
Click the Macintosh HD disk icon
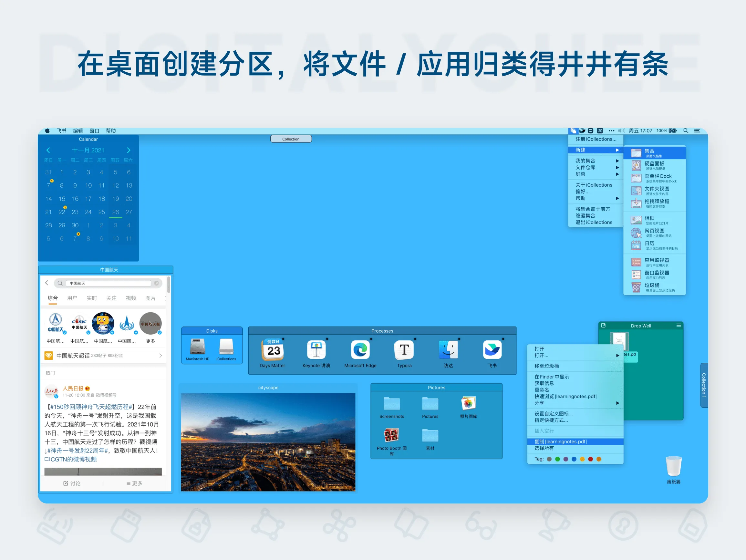click(197, 347)
